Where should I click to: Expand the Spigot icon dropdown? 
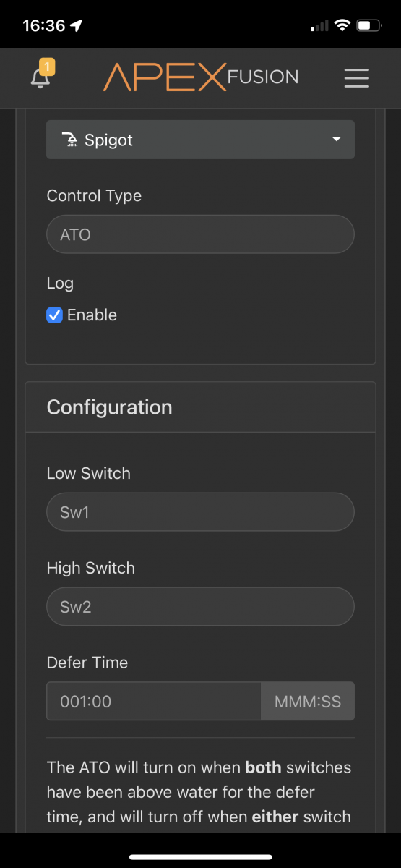point(200,140)
